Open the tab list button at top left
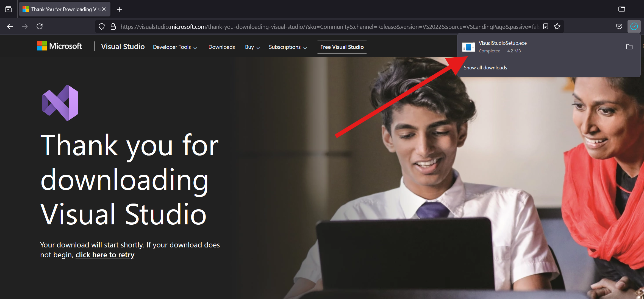This screenshot has height=299, width=644. (x=8, y=9)
